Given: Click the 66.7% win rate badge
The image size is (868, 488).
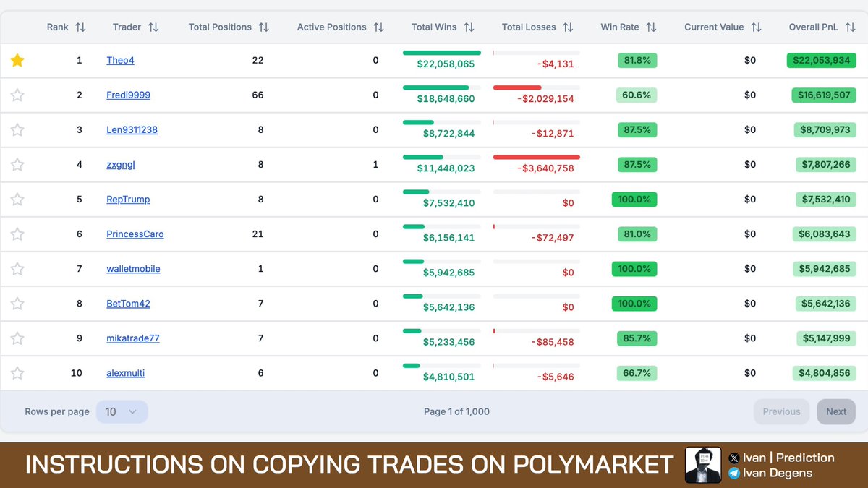Looking at the screenshot, I should 637,373.
